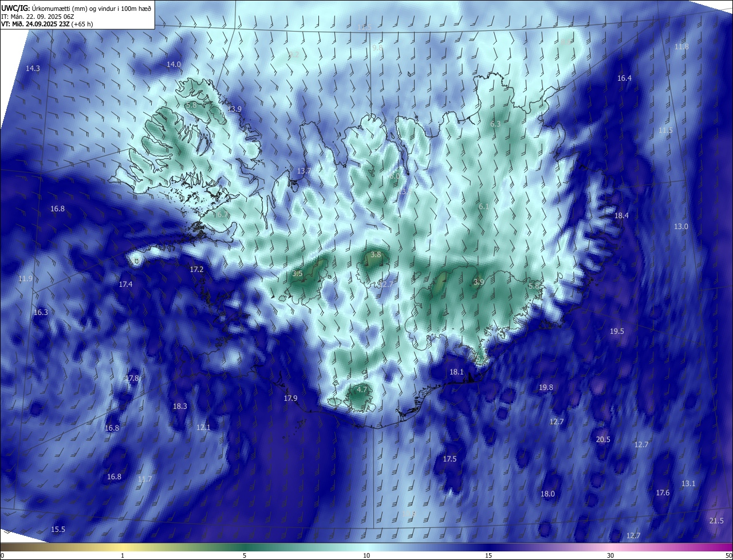Click the 17.5 value label
The width and height of the screenshot is (733, 560).
pyautogui.click(x=450, y=459)
